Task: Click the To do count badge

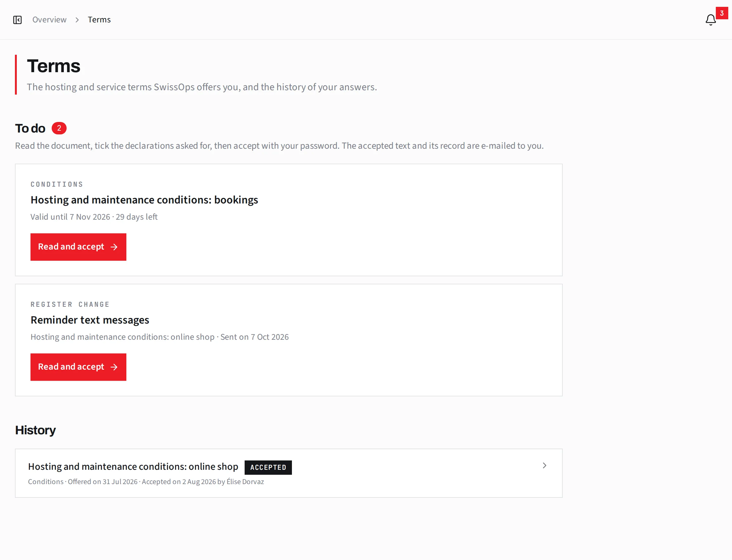Action: pos(59,128)
